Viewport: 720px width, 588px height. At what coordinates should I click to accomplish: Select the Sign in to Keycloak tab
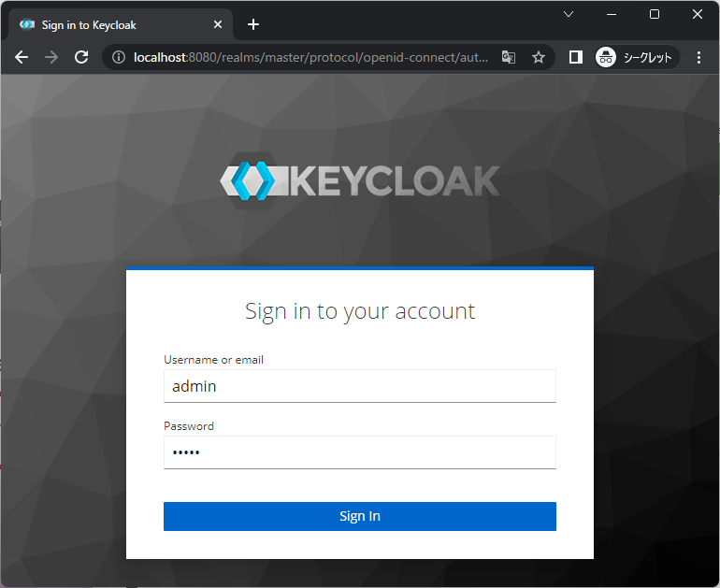pyautogui.click(x=112, y=24)
